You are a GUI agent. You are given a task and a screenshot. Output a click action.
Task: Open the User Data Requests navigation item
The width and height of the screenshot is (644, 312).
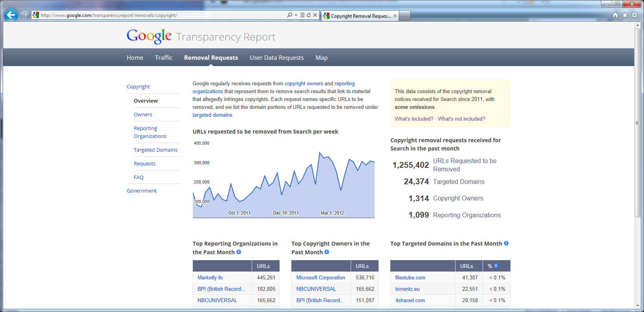pyautogui.click(x=277, y=57)
